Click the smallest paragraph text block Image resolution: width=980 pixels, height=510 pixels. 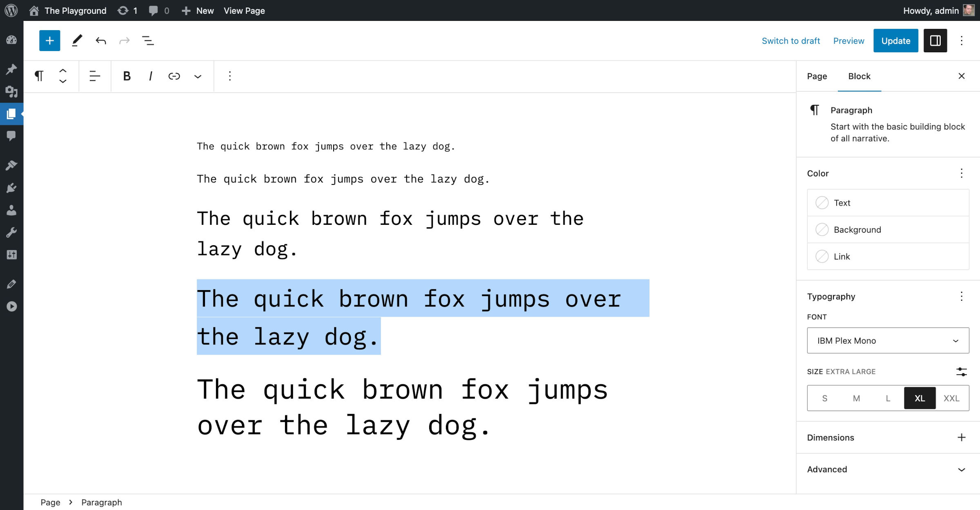pos(325,146)
